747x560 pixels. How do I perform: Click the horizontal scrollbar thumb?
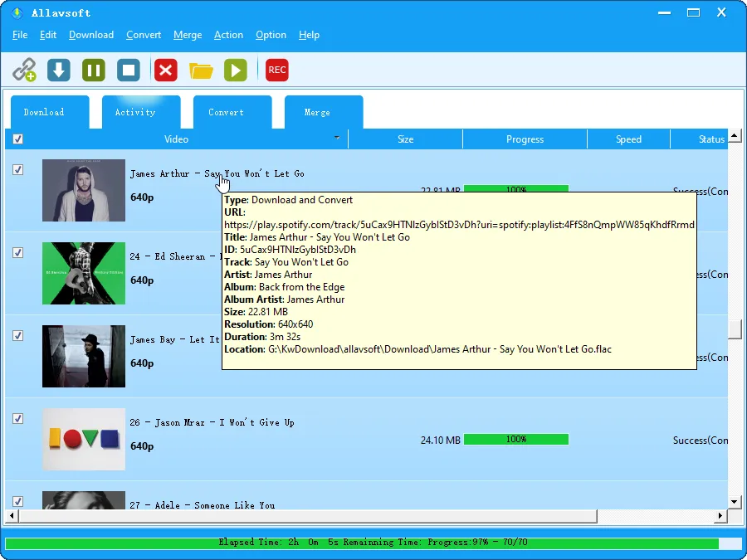coord(307,516)
